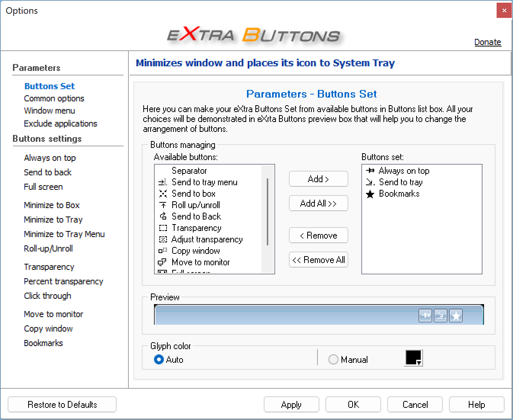Click the << Remove All button

pos(319,260)
